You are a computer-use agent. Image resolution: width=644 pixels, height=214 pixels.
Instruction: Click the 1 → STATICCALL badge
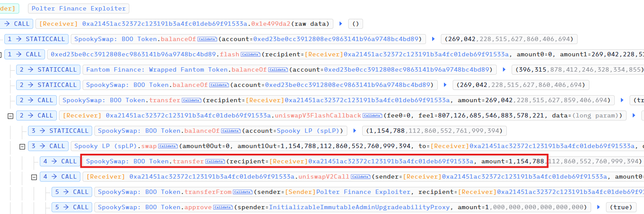(x=36, y=39)
